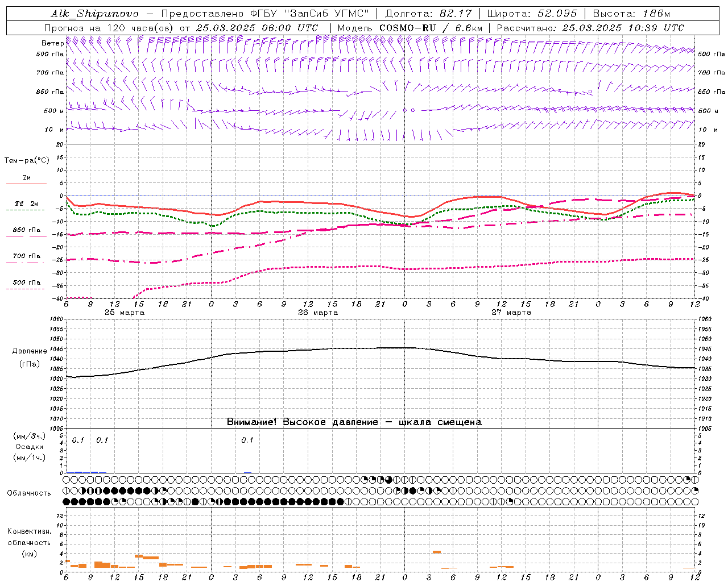Image resolution: width=728 pixels, height=582 pixels.
Task: Click the Внимание! Высокое давление warning text
Action: (x=354, y=422)
